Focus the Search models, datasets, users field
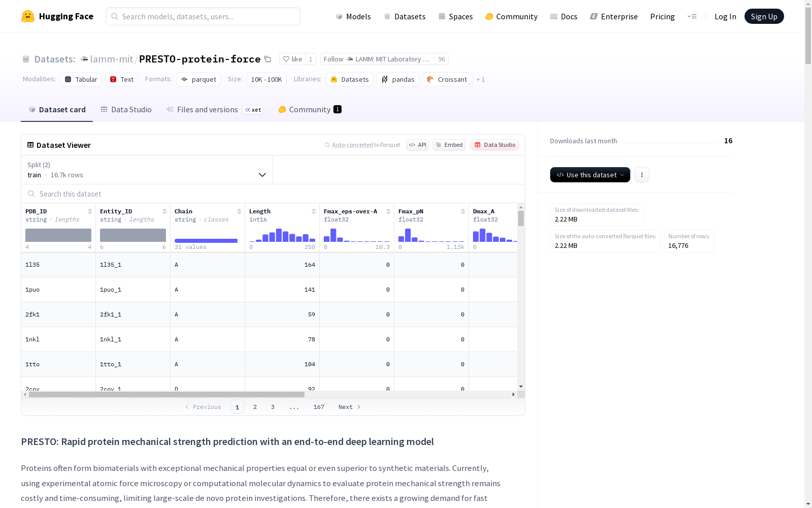This screenshot has width=812, height=508. [203, 16]
